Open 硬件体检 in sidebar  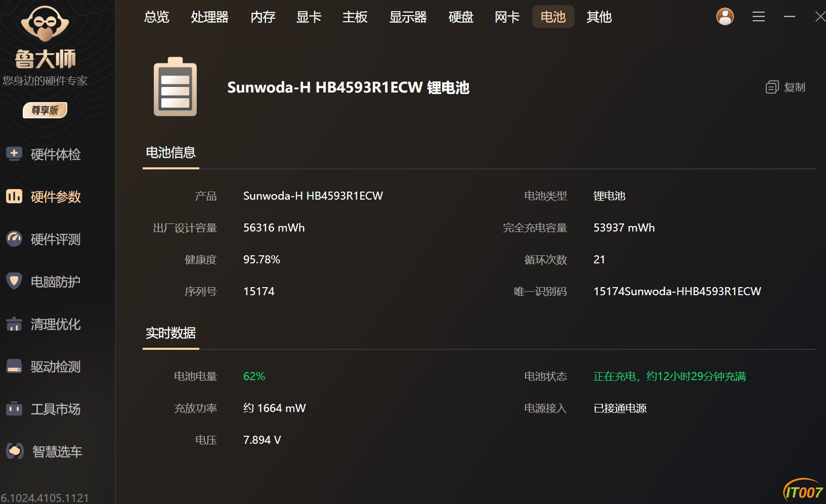click(56, 154)
